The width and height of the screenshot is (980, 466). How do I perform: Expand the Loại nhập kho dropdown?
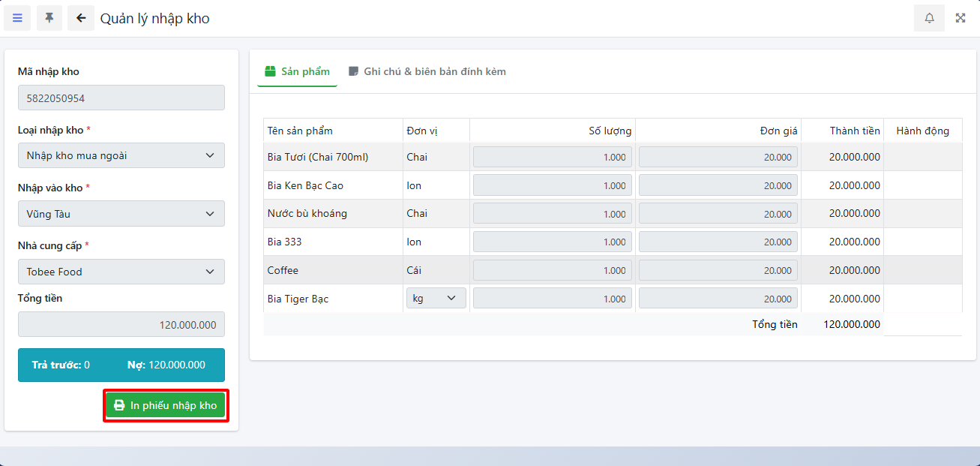pos(121,155)
